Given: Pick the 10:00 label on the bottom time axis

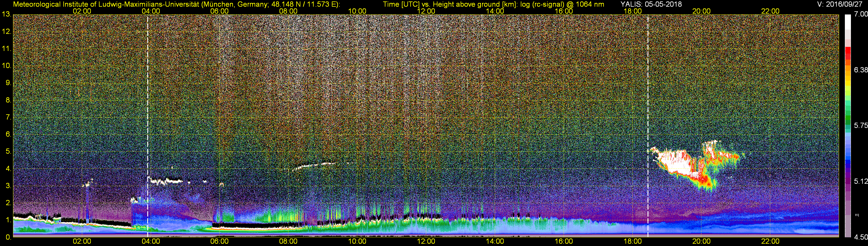Looking at the screenshot, I should (x=357, y=241).
